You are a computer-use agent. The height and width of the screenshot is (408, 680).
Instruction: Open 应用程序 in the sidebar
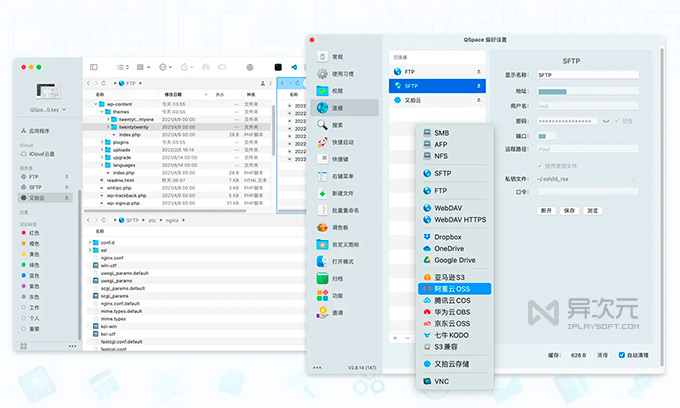[x=36, y=131]
